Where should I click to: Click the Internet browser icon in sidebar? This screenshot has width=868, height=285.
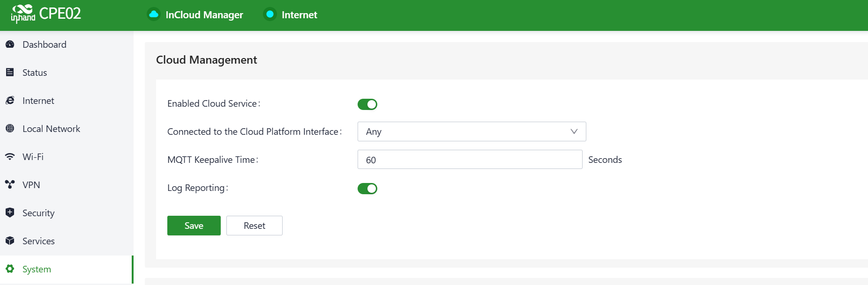coord(10,101)
